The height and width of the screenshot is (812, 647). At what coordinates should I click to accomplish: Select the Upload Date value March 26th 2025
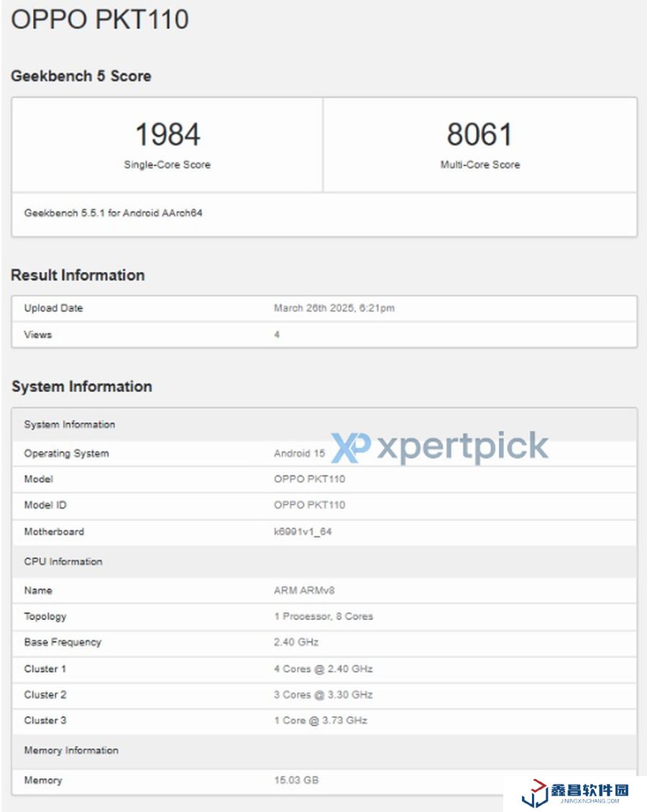[334, 309]
